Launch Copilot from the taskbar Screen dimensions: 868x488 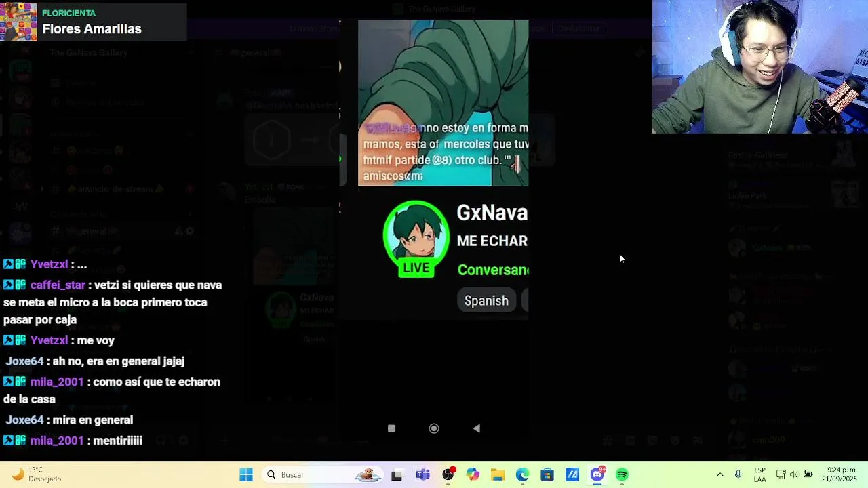point(473,475)
